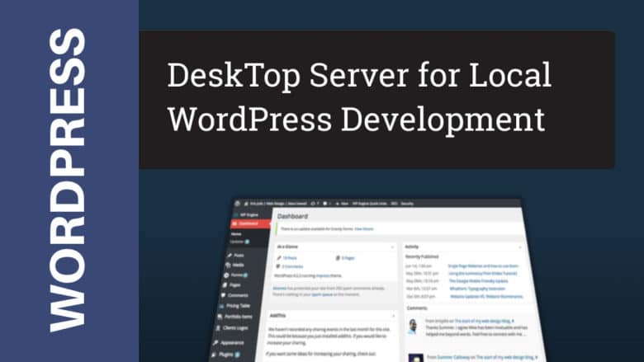Collapse the AddThis widget arrow
The width and height of the screenshot is (644, 362).
coord(394,316)
